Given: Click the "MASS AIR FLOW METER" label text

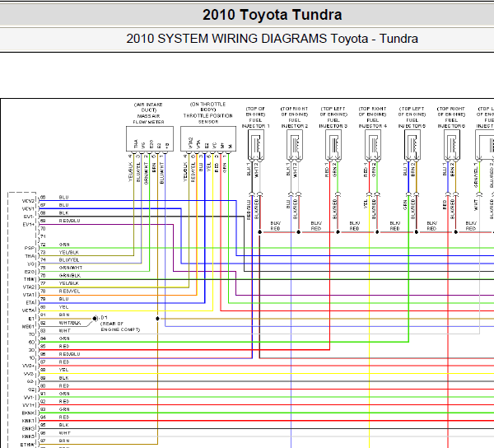Looking at the screenshot, I should 148,119.
